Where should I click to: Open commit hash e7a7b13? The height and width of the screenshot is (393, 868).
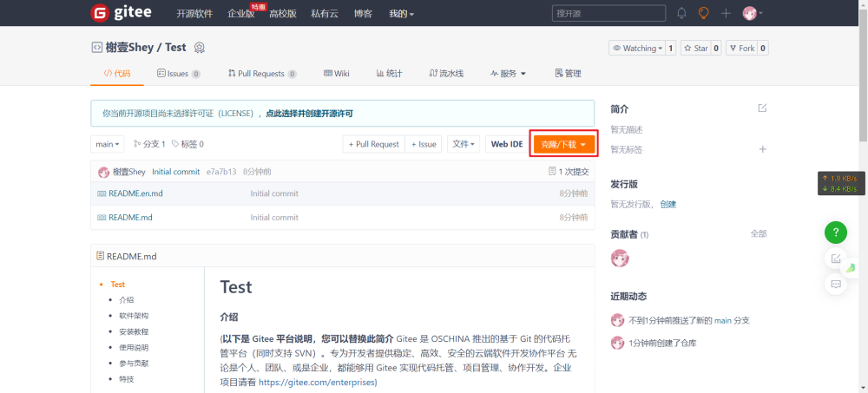[x=221, y=172]
